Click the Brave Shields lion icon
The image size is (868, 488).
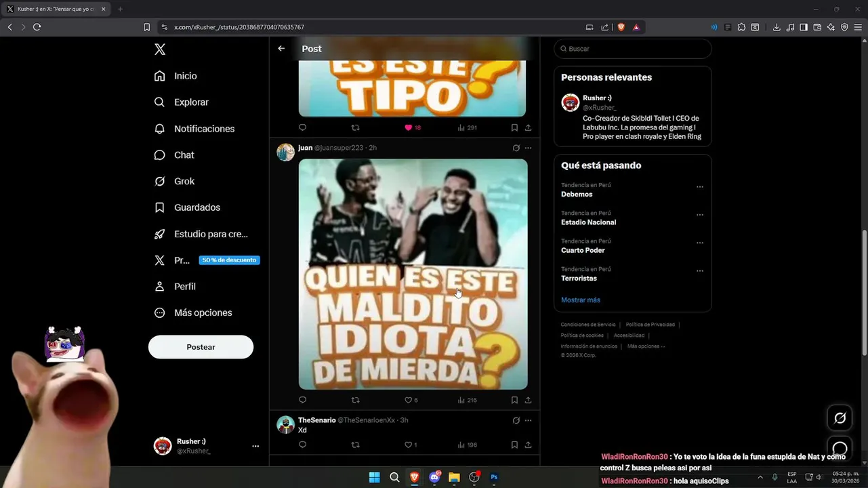(x=621, y=27)
